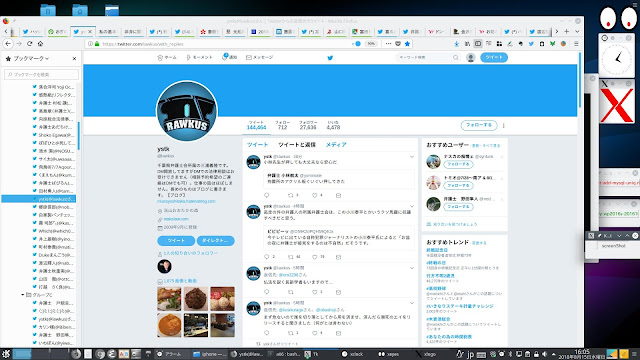
Task: Open the orange curry media thumbnail
Action: point(169,325)
